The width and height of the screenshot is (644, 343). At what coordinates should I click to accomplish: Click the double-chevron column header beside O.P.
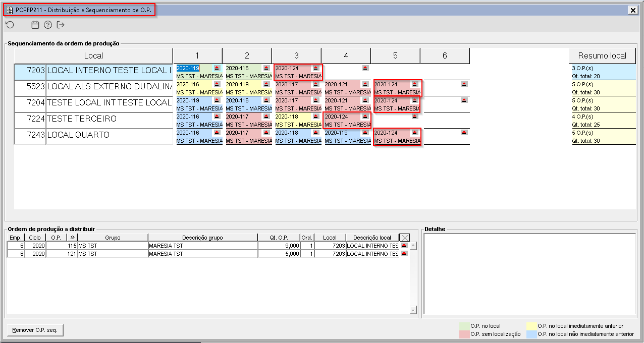pos(72,238)
